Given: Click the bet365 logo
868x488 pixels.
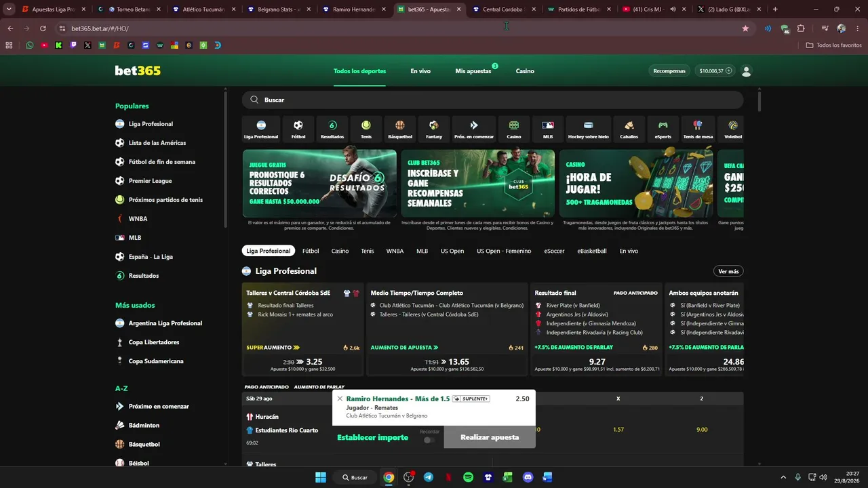Looking at the screenshot, I should pyautogui.click(x=138, y=71).
